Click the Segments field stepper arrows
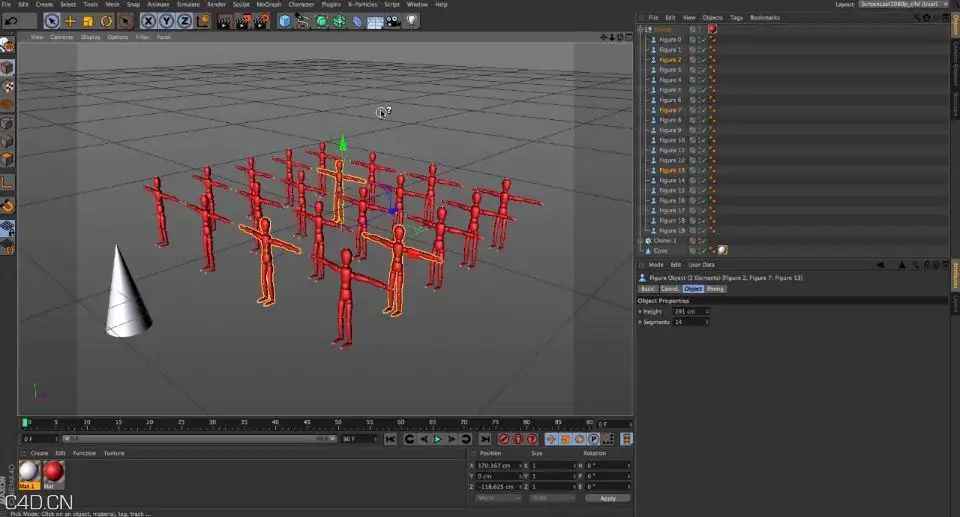Image resolution: width=960 pixels, height=517 pixels. point(707,322)
